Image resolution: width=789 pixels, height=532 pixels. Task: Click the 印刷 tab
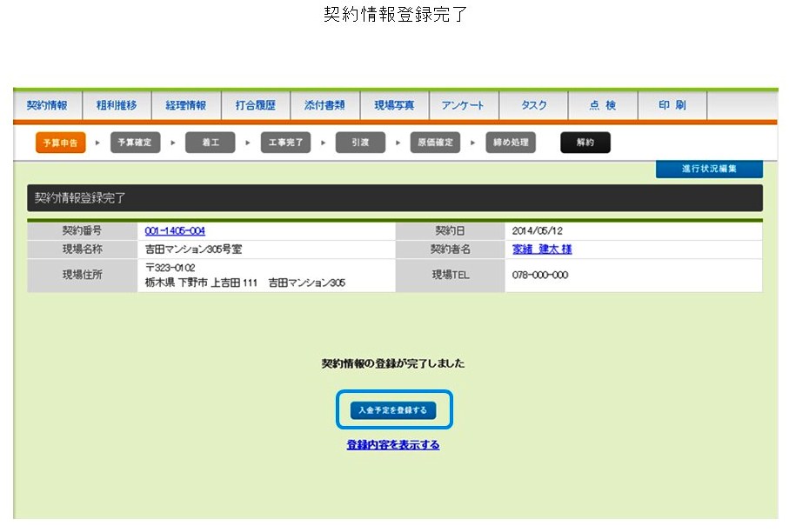click(x=672, y=105)
